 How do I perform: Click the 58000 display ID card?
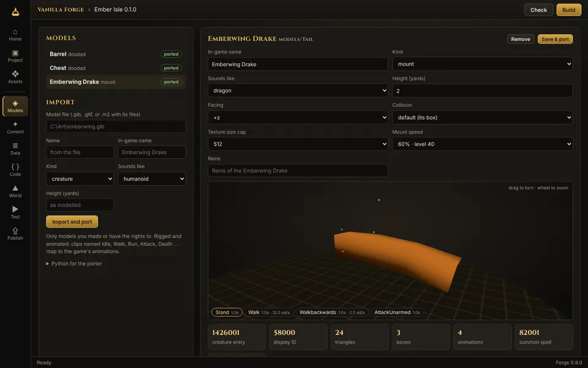tap(298, 337)
